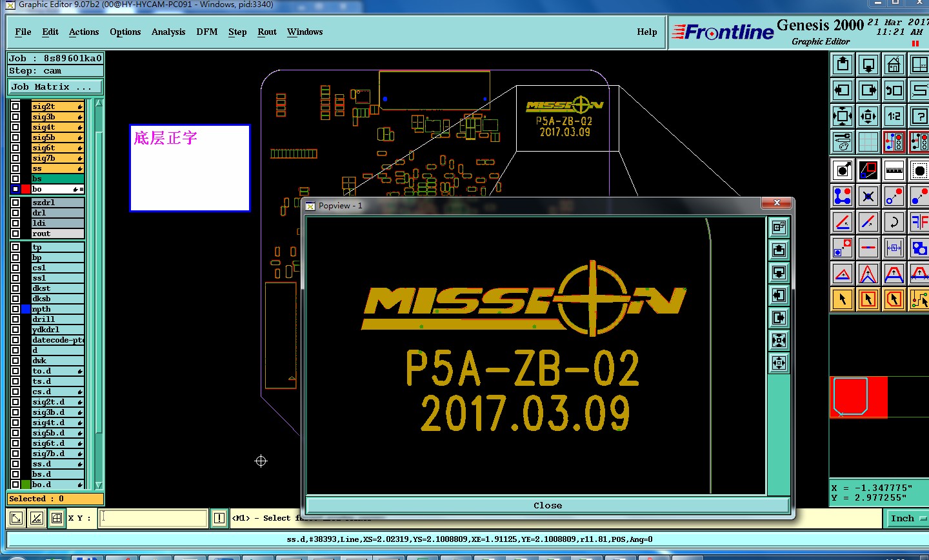Click the Popview pan down icon
The height and width of the screenshot is (560, 929).
pos(779,272)
